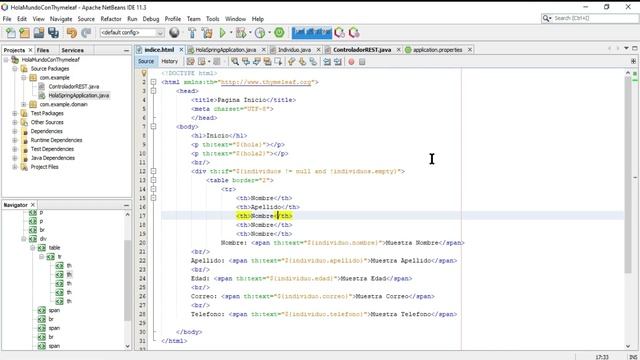Collapse the com.example package node
This screenshot has height=360, width=640.
tap(24, 78)
